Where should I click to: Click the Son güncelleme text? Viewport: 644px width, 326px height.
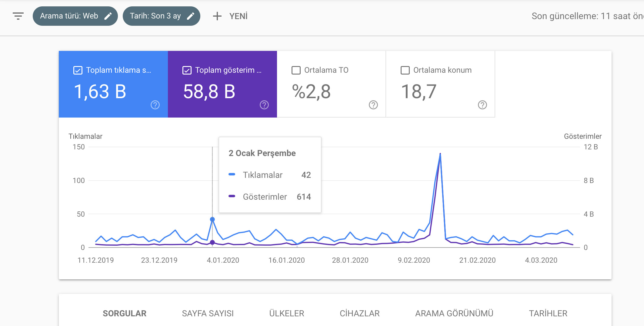tap(587, 16)
